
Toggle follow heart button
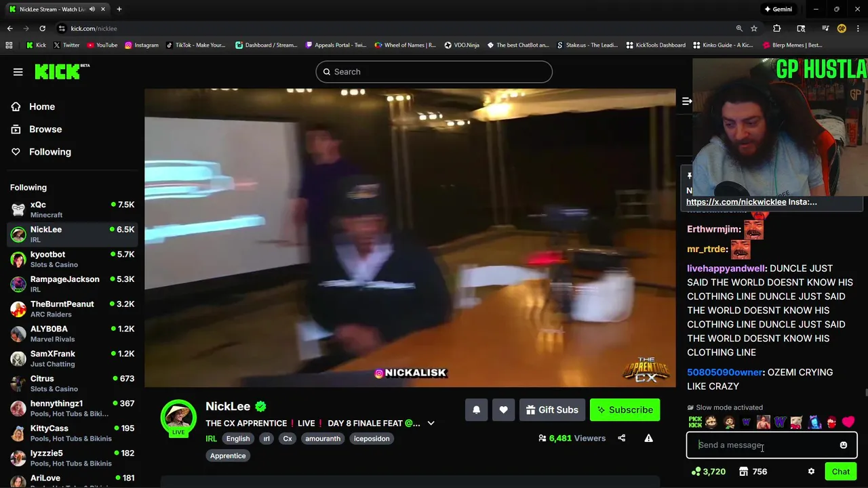coord(503,410)
